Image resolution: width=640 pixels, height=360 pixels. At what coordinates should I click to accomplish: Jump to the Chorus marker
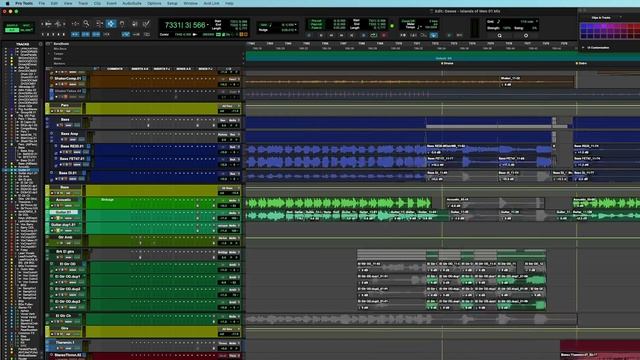point(447,64)
